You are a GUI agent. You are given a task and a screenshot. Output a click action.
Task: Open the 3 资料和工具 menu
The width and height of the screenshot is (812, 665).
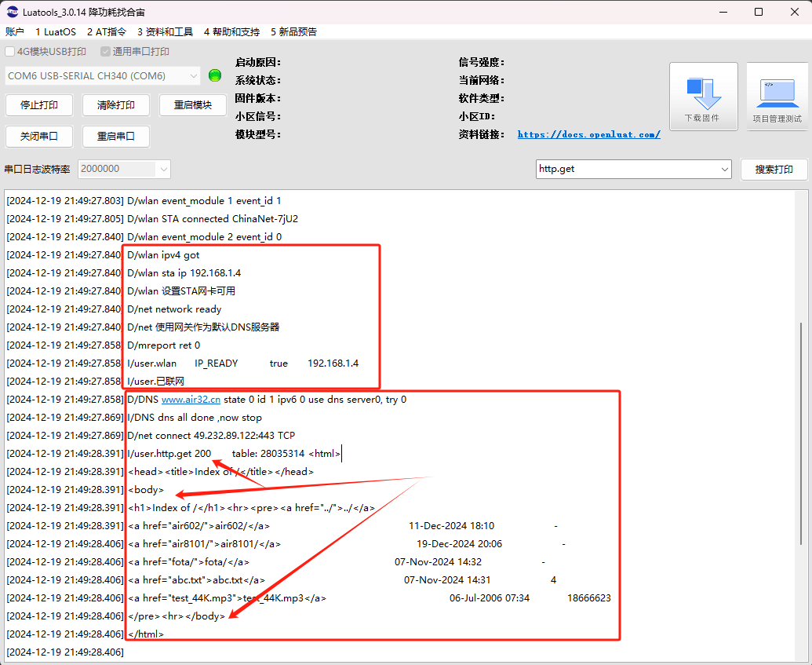(x=165, y=31)
